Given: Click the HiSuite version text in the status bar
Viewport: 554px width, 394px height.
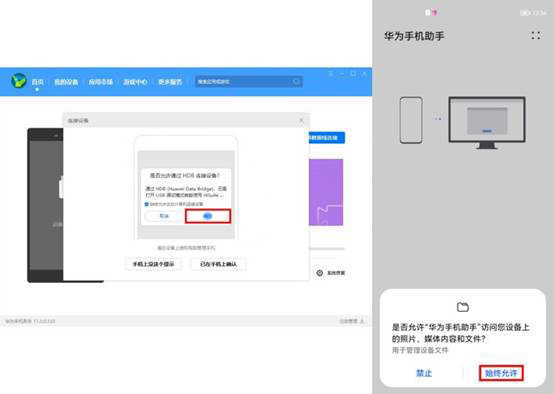Looking at the screenshot, I should 30,321.
